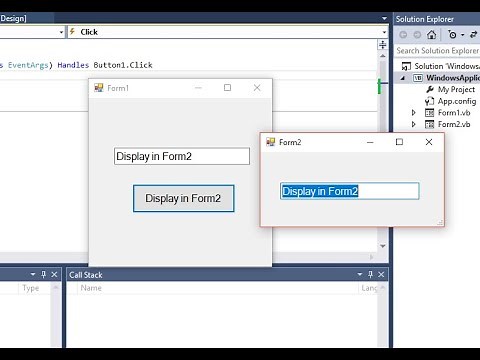Viewport: 480px width, 360px height.
Task: Select the WindowsApplication project node
Action: click(453, 78)
